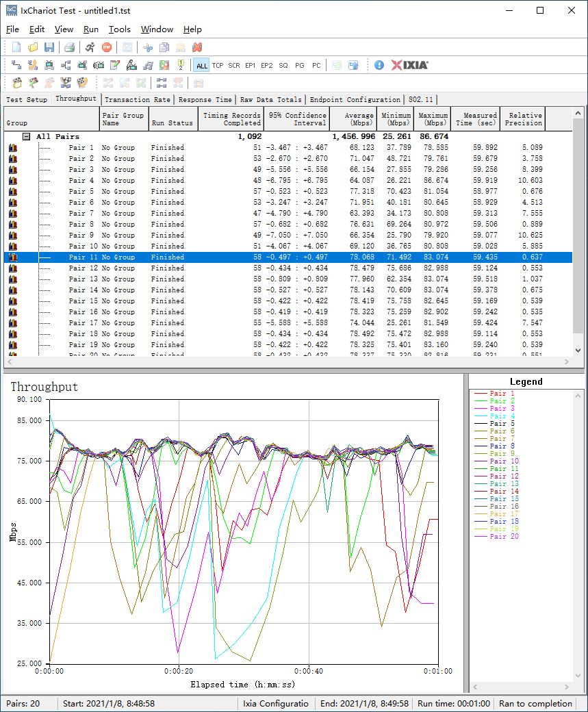The height and width of the screenshot is (712, 588).
Task: Open the blue information icon
Action: (379, 65)
